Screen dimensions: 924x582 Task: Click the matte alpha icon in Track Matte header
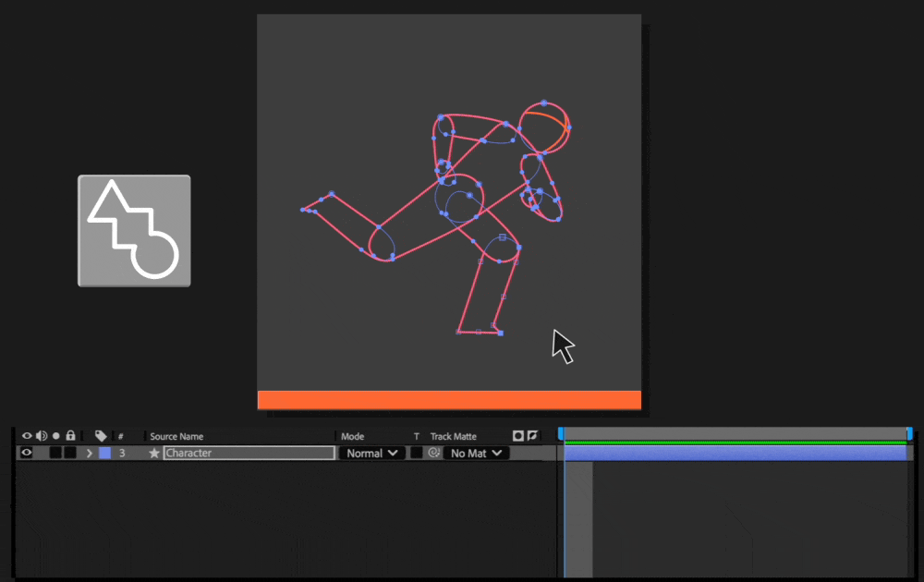coord(518,436)
